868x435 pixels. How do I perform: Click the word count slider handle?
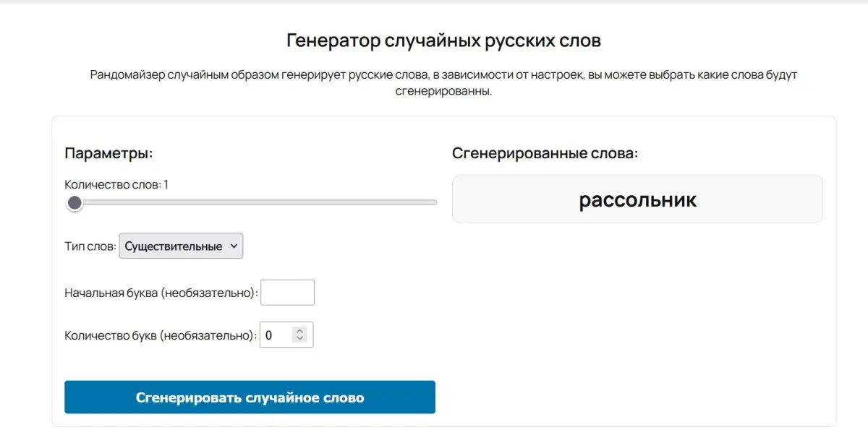point(75,202)
